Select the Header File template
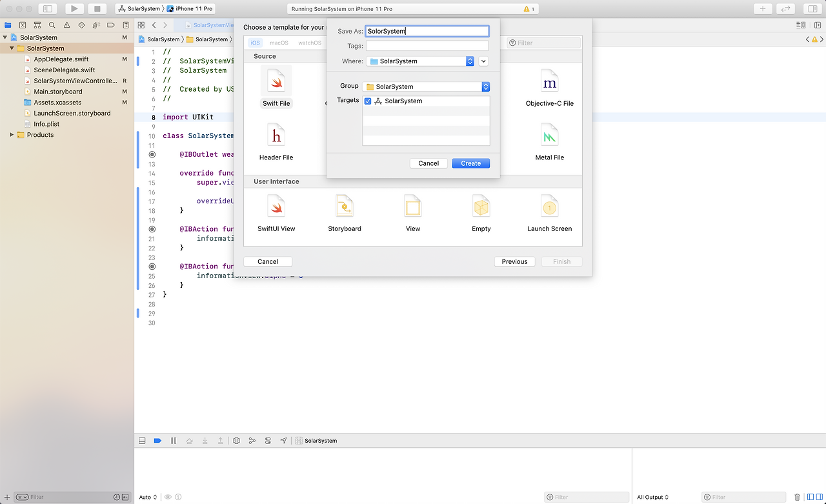The image size is (826, 504). pyautogui.click(x=276, y=141)
